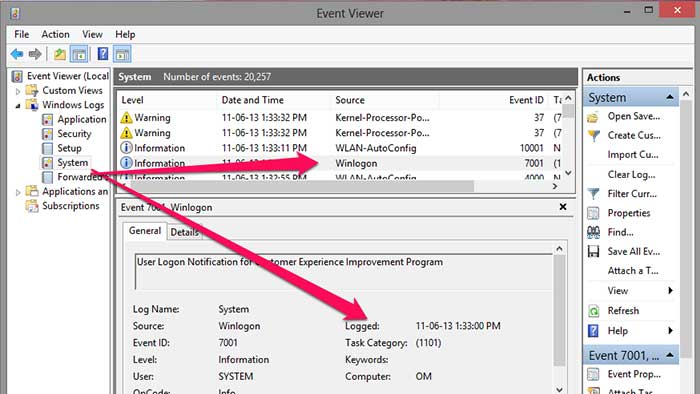This screenshot has height=394, width=700.
Task: Click the Applications and Services folder icon
Action: tap(32, 191)
